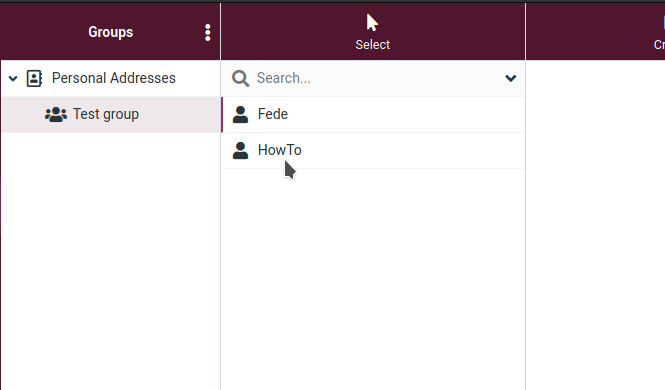
Task: Click the cut-off toolbar icon at the far right
Action: (x=663, y=22)
